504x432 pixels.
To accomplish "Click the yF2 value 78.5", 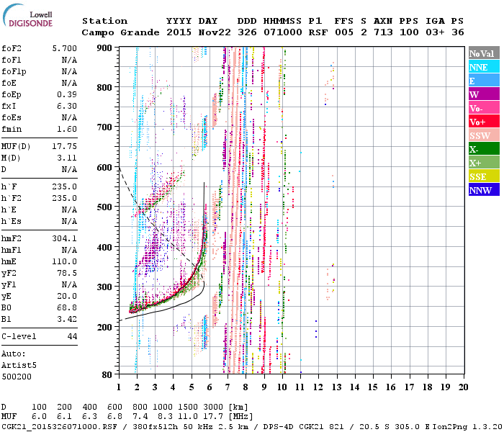I will (67, 273).
